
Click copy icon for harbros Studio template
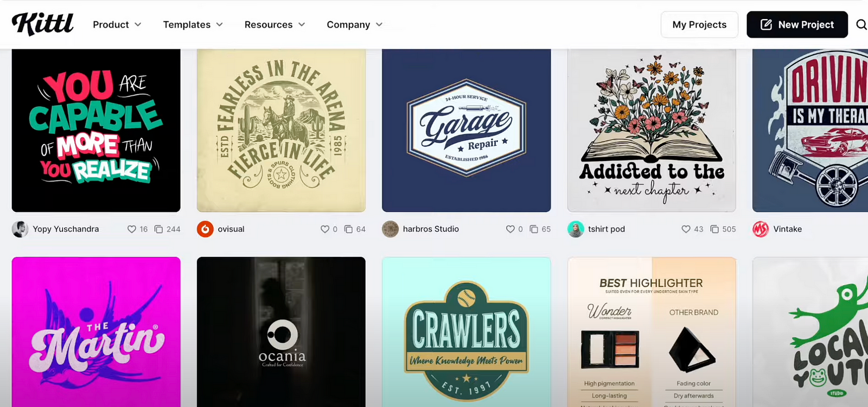point(534,229)
